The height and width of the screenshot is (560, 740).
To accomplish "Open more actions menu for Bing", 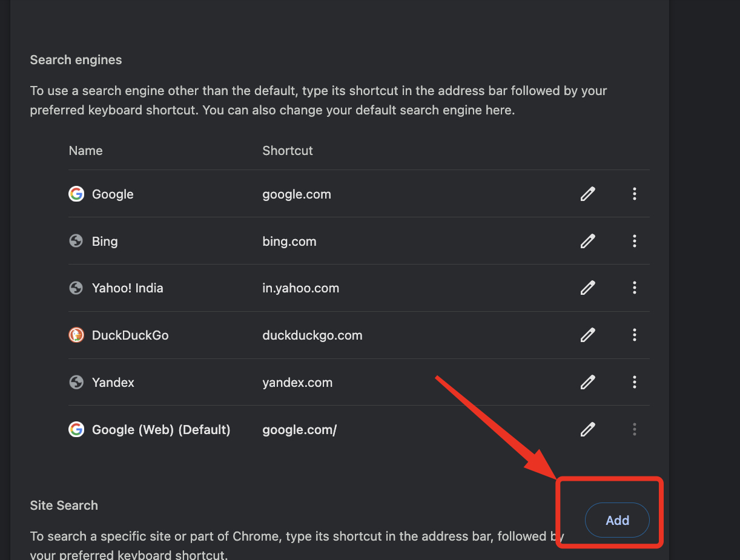I will (634, 241).
